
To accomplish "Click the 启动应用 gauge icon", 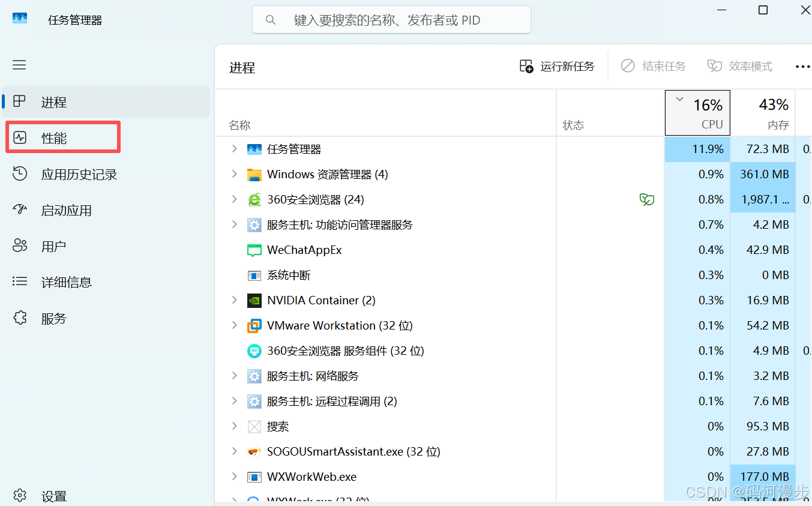I will 20,209.
